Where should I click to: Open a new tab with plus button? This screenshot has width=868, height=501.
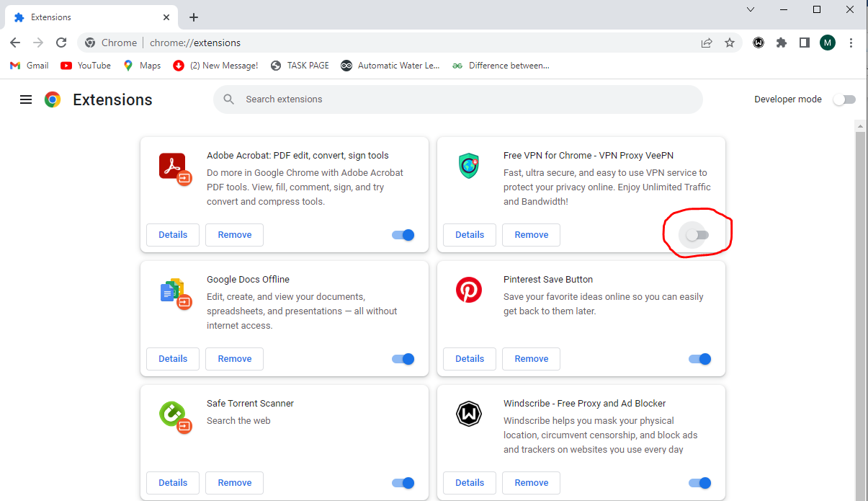click(x=194, y=17)
